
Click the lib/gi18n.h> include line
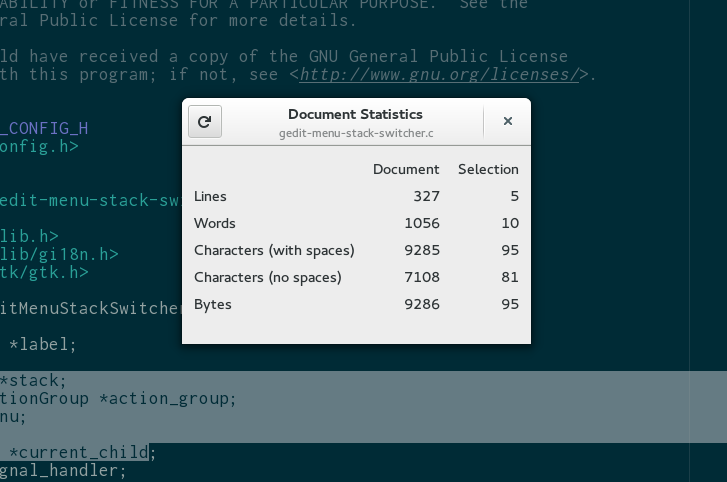coord(59,254)
